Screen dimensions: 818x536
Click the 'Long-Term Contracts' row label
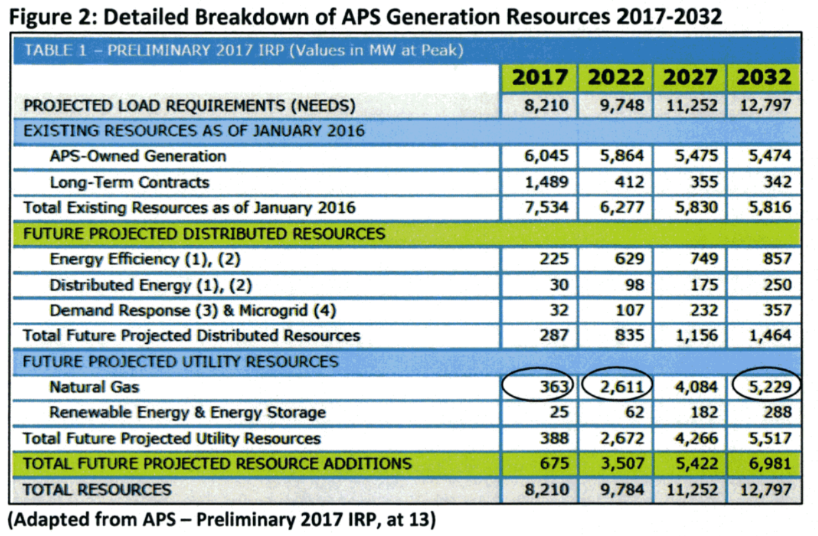[x=129, y=182]
